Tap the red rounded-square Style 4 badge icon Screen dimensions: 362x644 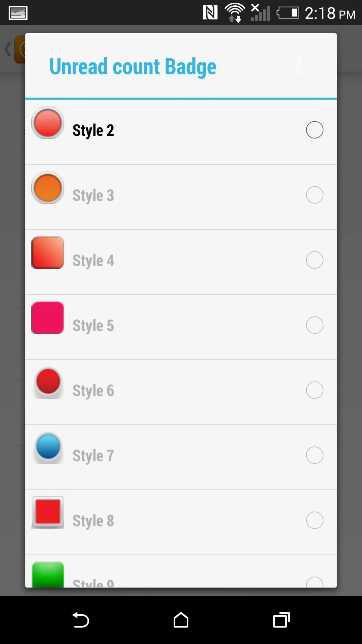(48, 253)
